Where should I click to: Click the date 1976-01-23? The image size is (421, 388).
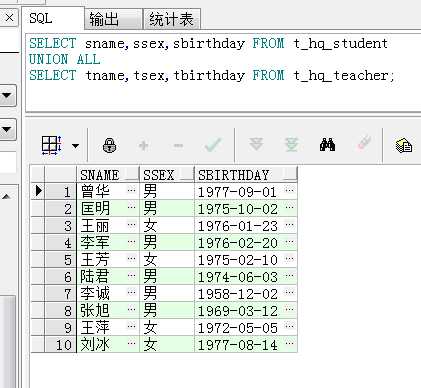coord(237,226)
